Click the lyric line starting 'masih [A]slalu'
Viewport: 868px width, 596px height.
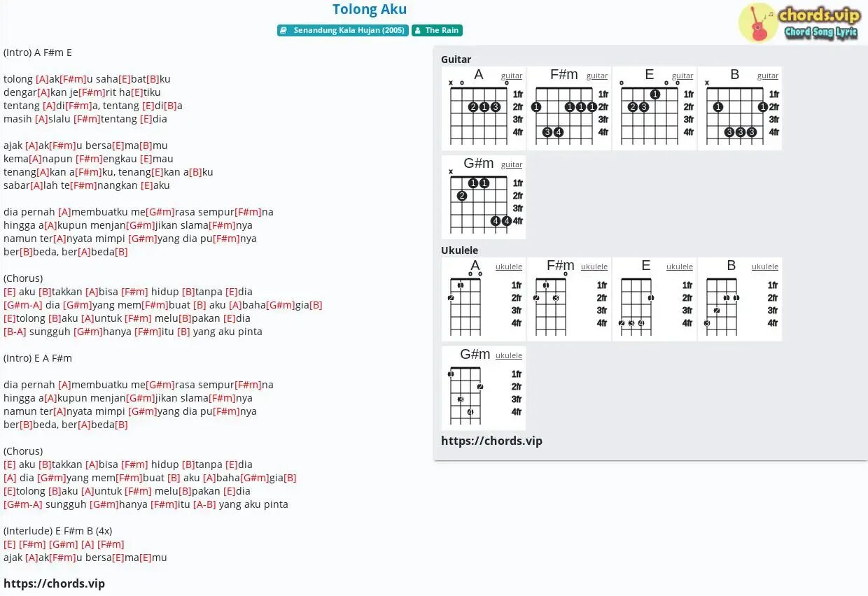pyautogui.click(x=85, y=119)
